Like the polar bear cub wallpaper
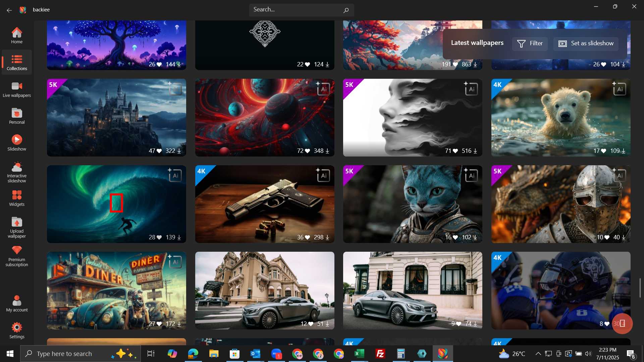 point(603,151)
